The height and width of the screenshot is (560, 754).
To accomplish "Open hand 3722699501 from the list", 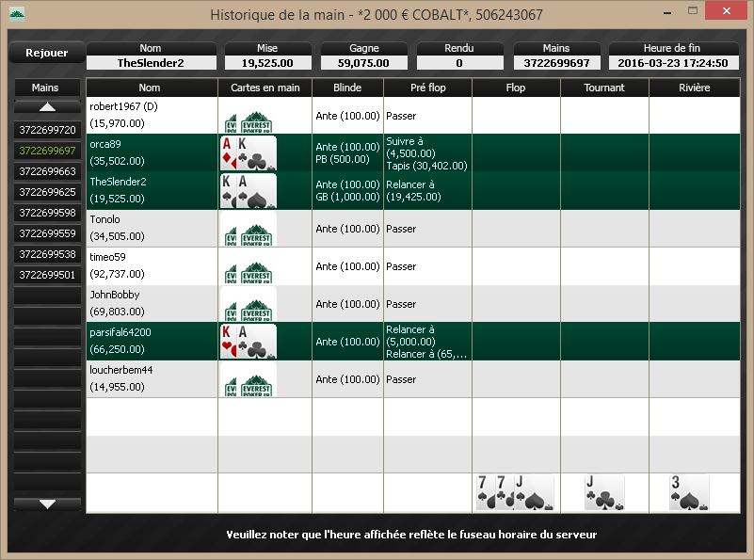I will click(47, 275).
